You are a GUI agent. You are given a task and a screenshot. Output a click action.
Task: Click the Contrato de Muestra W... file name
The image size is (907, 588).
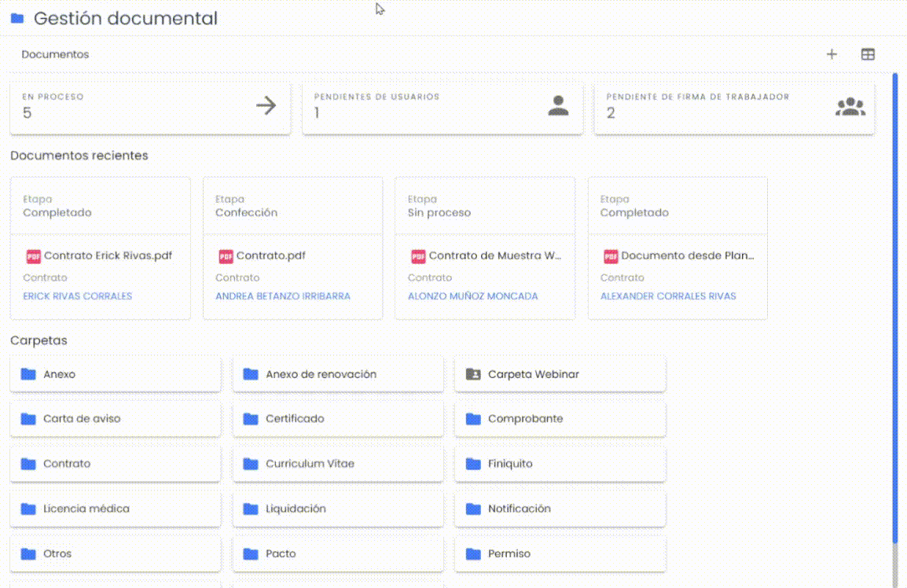(494, 255)
